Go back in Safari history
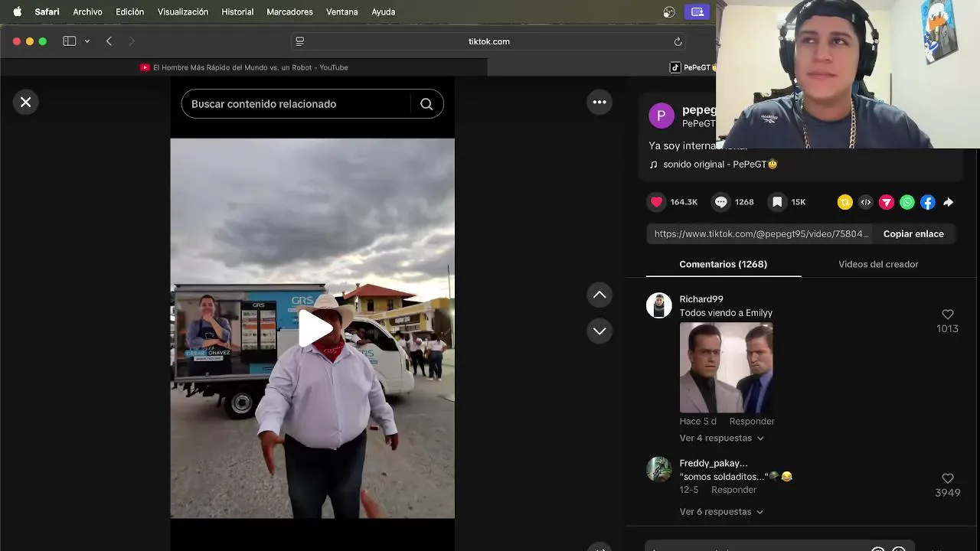The width and height of the screenshot is (980, 551). pyautogui.click(x=109, y=41)
